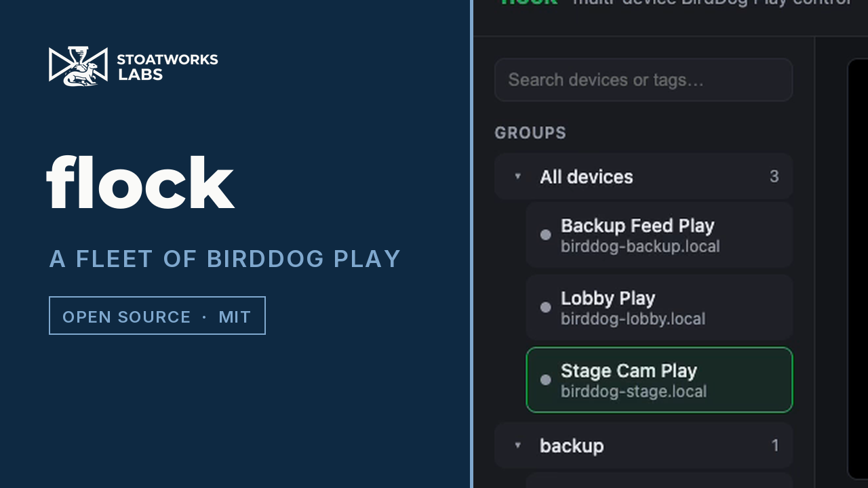
Task: Click the birddog-lobby.local hostname
Action: 633,319
